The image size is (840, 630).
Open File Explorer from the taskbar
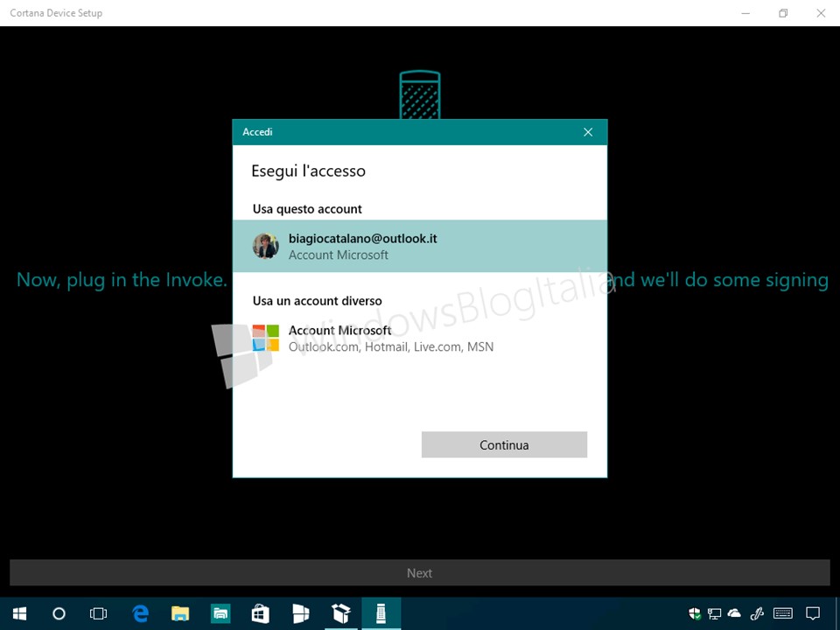pos(180,613)
